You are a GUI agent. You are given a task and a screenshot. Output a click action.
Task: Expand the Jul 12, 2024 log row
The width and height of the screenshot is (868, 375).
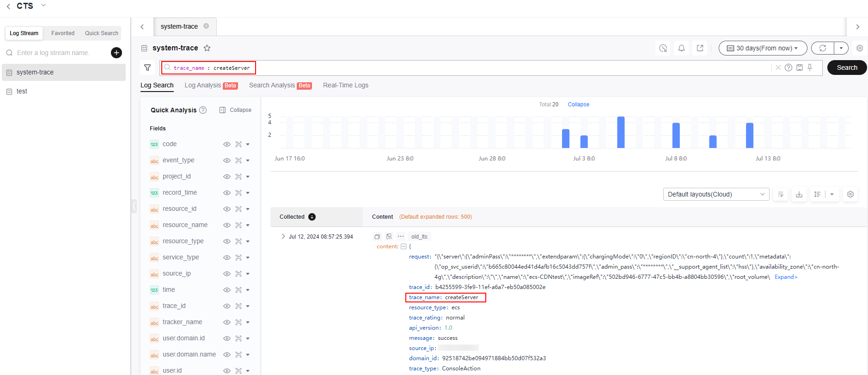tap(283, 236)
